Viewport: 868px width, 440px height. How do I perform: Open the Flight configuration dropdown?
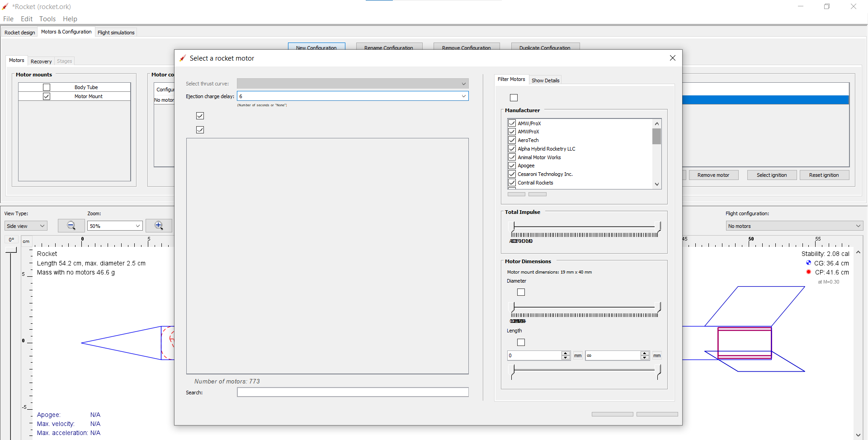click(794, 225)
